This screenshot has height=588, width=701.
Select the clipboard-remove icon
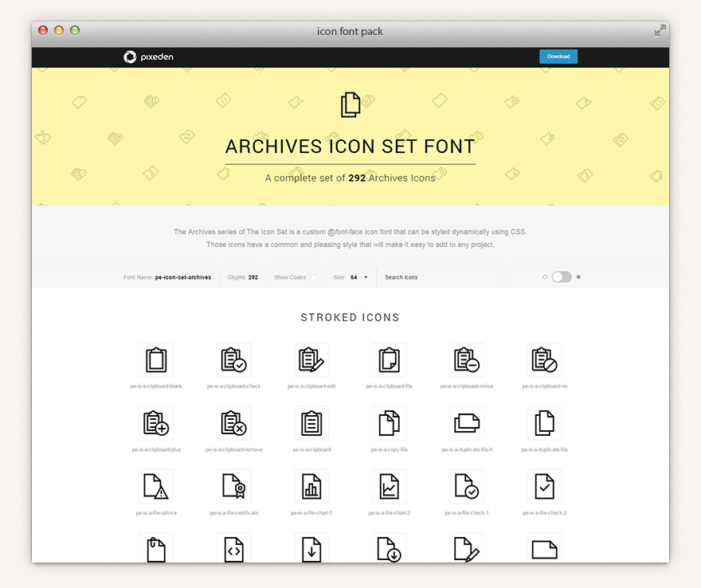[234, 423]
